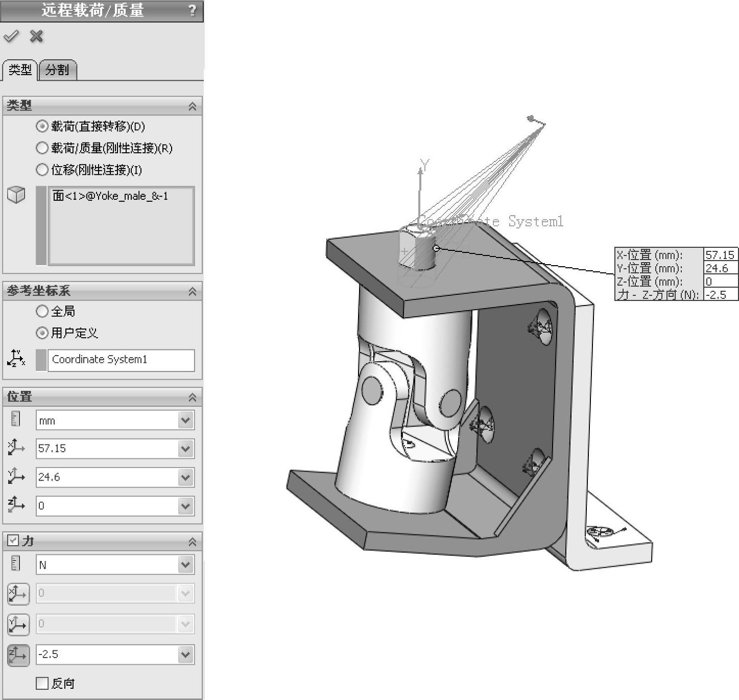Choose 全局 reference coordinate system
Screen dimensions: 739x700
point(42,311)
